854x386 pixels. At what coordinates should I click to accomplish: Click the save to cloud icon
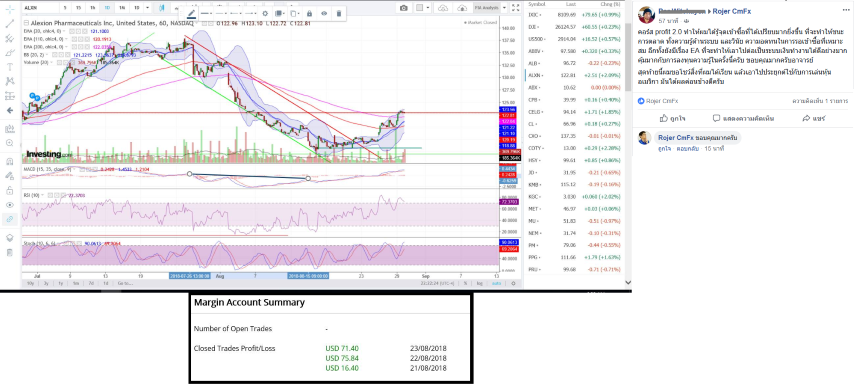pos(443,8)
